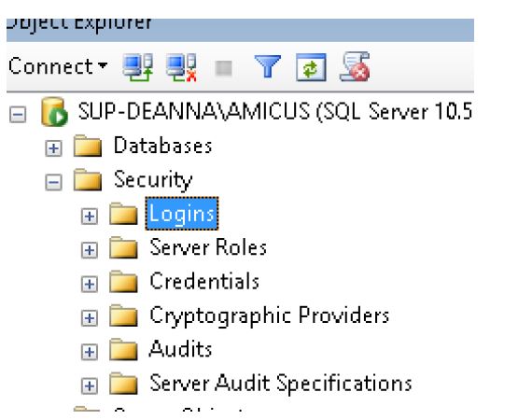Select the SUP-DEANNA\AMICUS server entry

pyautogui.click(x=274, y=111)
